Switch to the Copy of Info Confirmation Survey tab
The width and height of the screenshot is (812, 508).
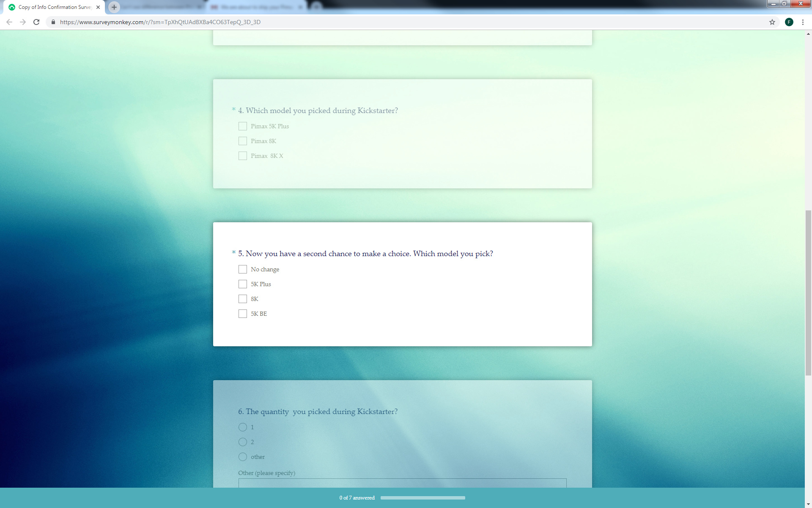coord(54,7)
